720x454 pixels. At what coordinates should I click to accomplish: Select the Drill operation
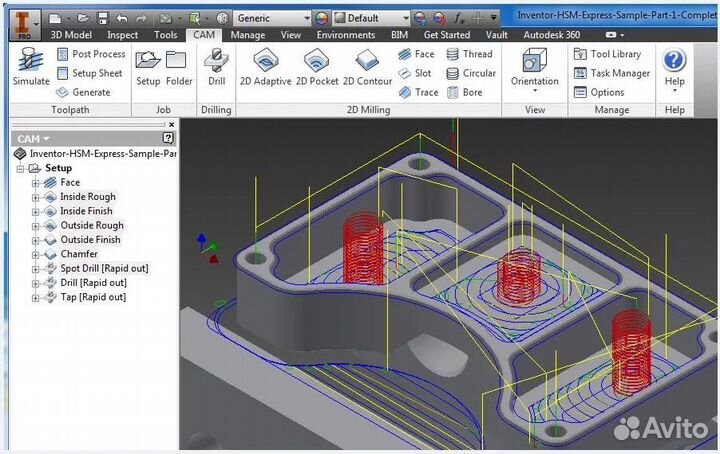(216, 67)
